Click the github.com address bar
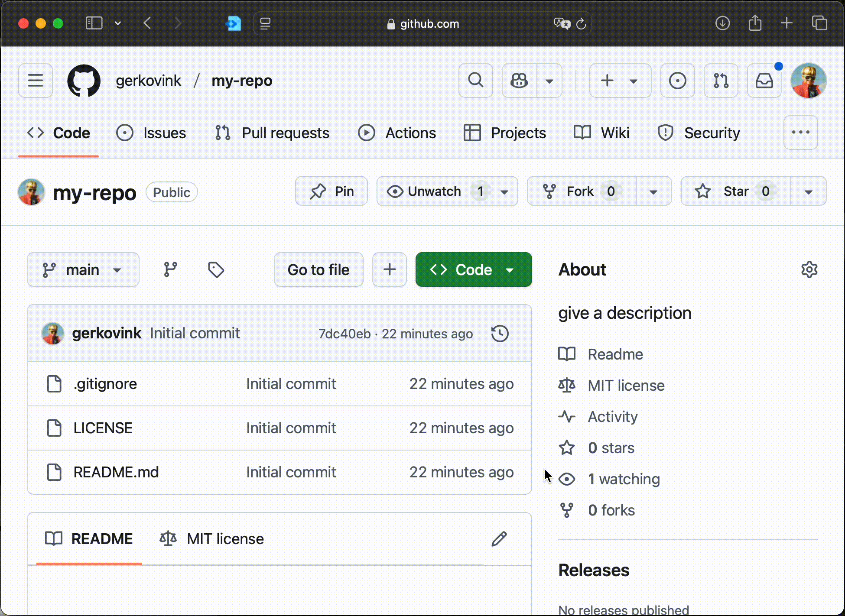Screen dimensions: 845x616 point(422,23)
